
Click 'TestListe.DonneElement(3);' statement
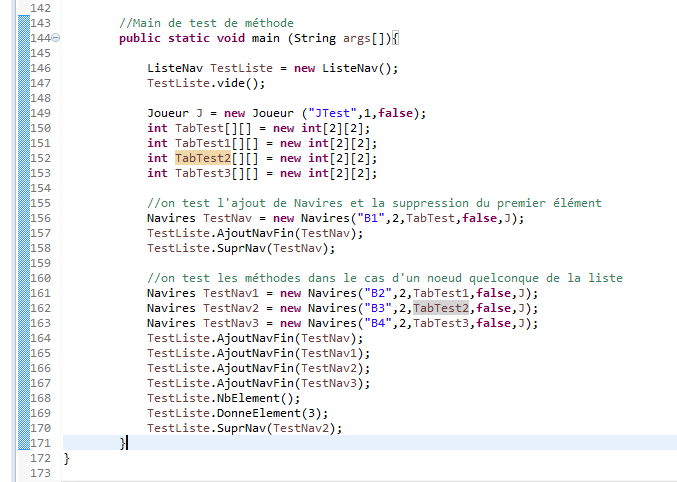click(x=237, y=413)
